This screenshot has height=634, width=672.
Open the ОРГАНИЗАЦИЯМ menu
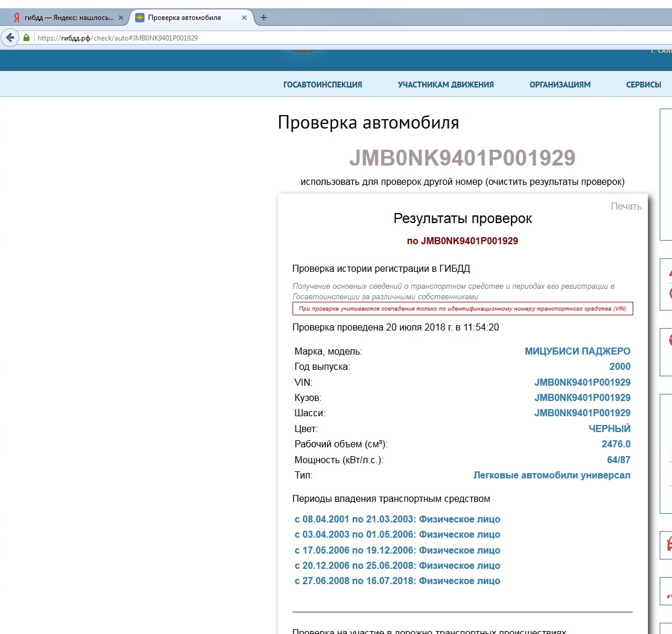coord(560,85)
